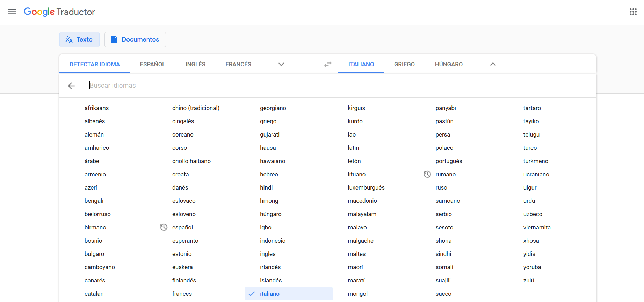This screenshot has height=302, width=644.
Task: Select polaco language
Action: 444,148
